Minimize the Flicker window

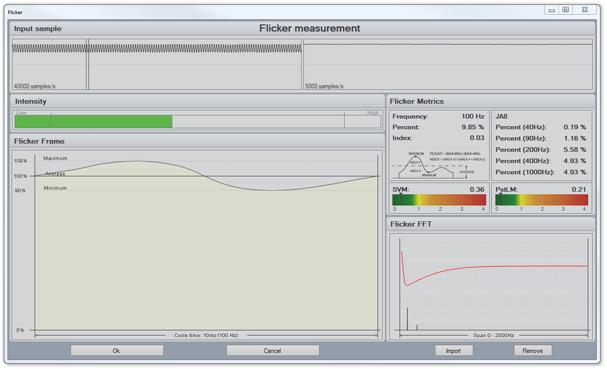pos(552,10)
